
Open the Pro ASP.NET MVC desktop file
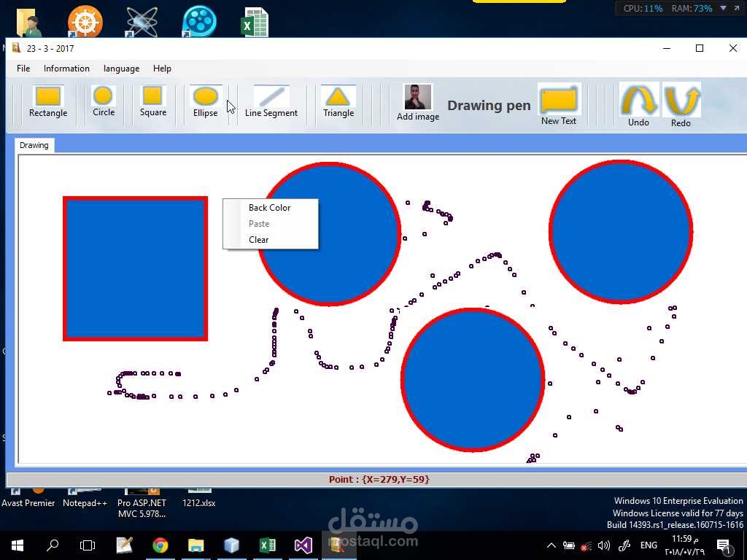coord(142,504)
